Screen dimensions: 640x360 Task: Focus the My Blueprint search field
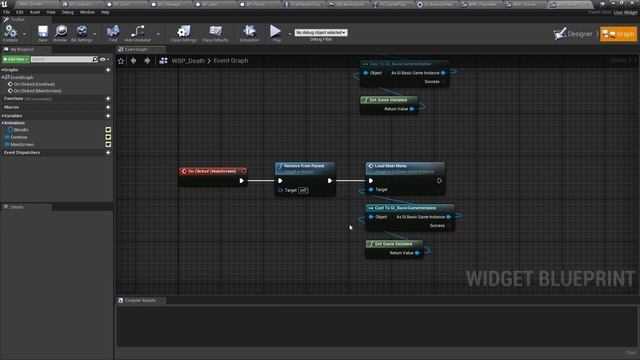[61, 59]
